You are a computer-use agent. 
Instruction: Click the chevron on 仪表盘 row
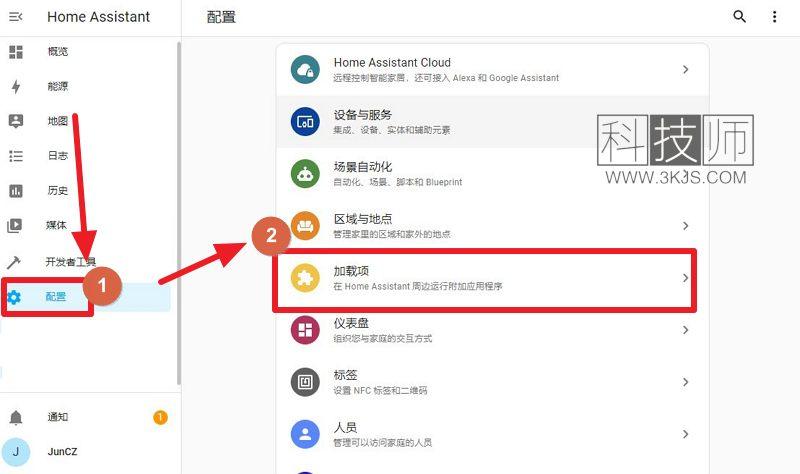[x=686, y=330]
